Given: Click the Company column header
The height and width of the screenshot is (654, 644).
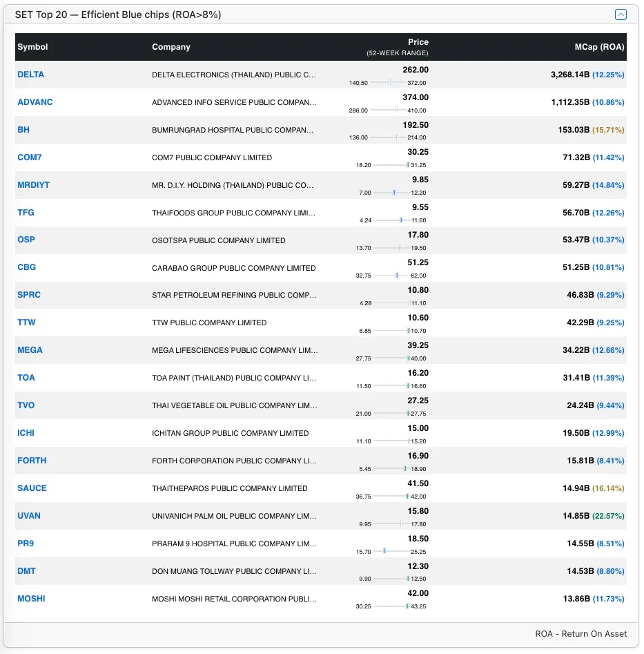Looking at the screenshot, I should pos(171,47).
